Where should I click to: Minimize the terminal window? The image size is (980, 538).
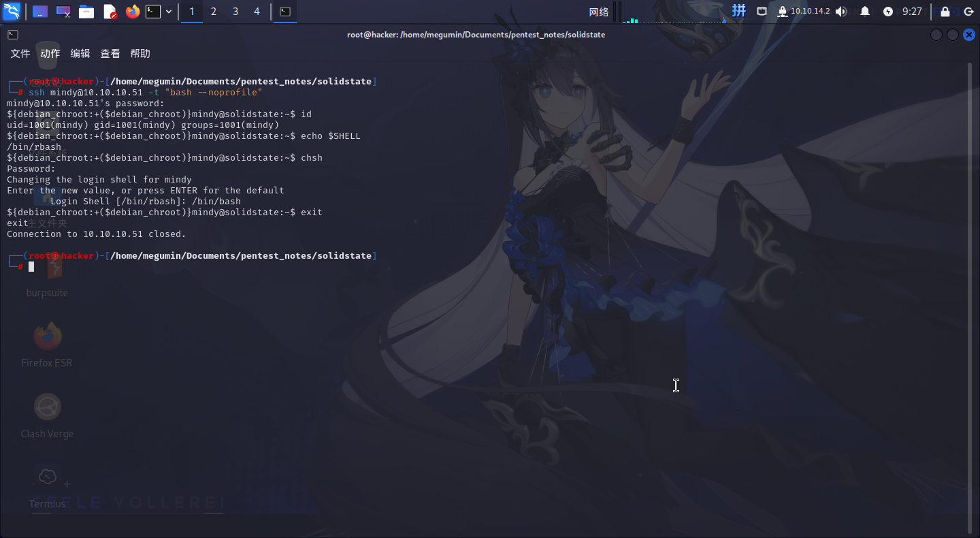click(936, 35)
